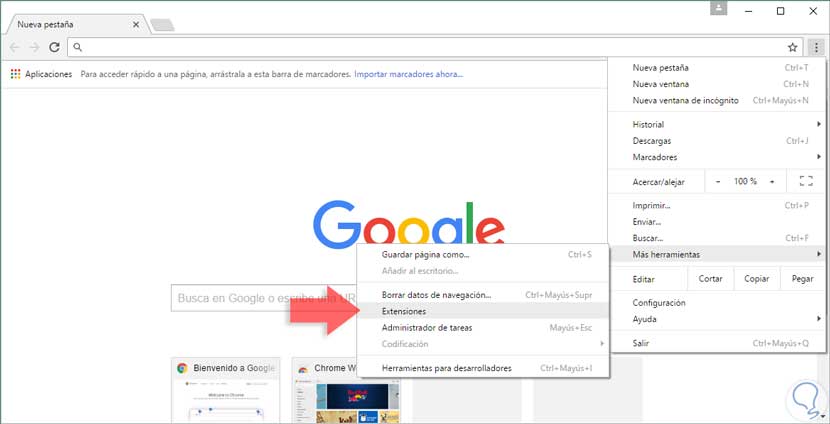Viewport: 830px width, 424px height.
Task: Click the browser forward arrow
Action: pos(34,48)
